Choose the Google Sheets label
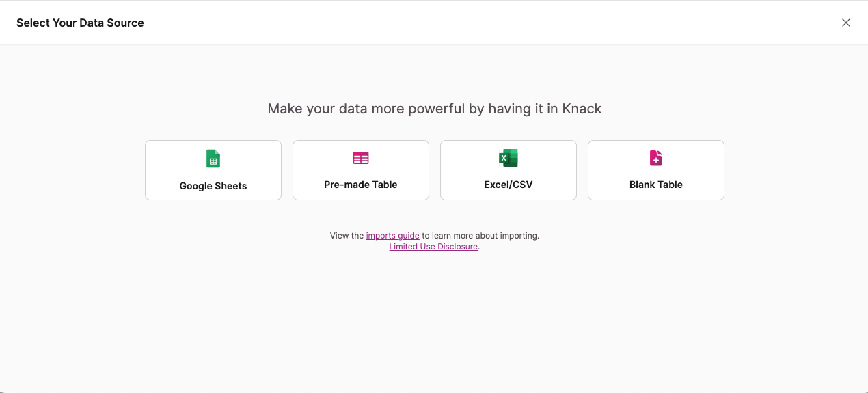This screenshot has width=868, height=393. coord(213,186)
